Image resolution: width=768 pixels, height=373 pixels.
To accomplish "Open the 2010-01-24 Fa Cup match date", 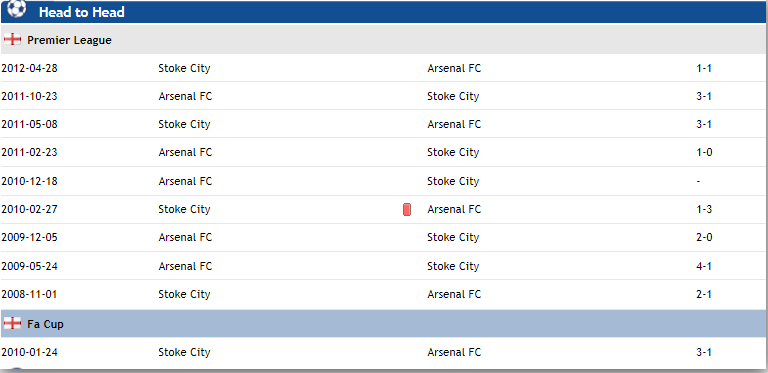I will [29, 352].
